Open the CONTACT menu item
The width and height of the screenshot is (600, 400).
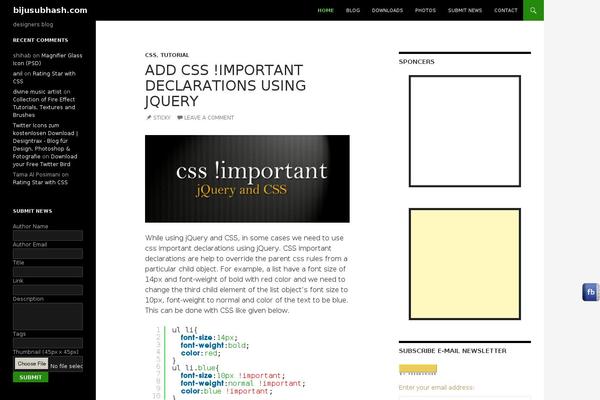(505, 10)
